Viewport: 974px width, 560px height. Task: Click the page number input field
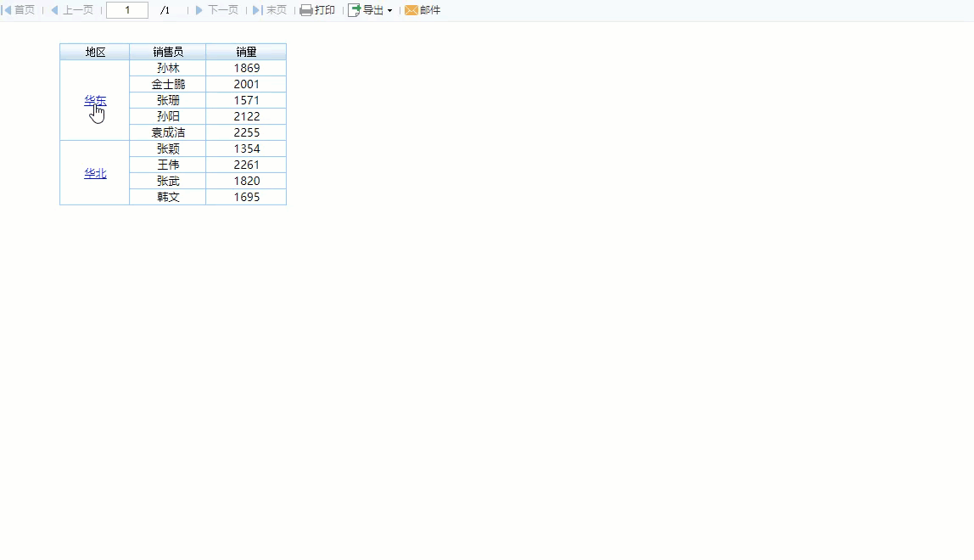click(x=127, y=10)
